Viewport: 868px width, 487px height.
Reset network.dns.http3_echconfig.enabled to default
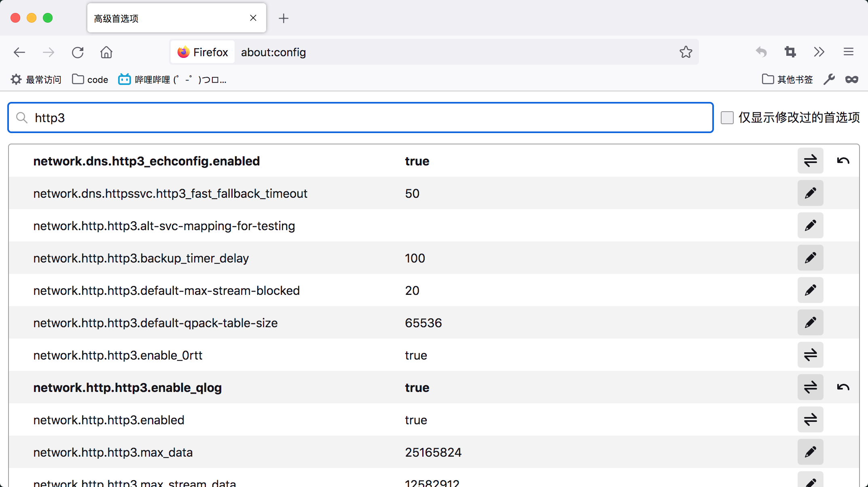click(x=843, y=161)
